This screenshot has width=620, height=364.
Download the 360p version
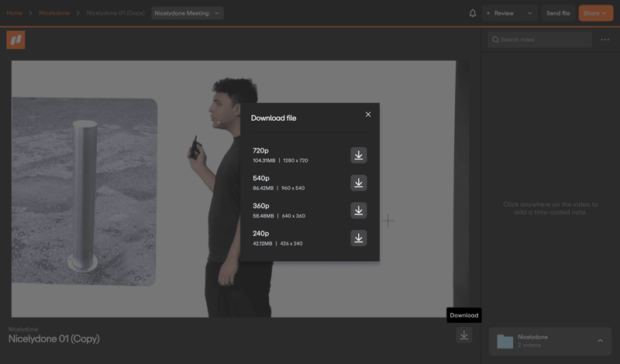358,211
